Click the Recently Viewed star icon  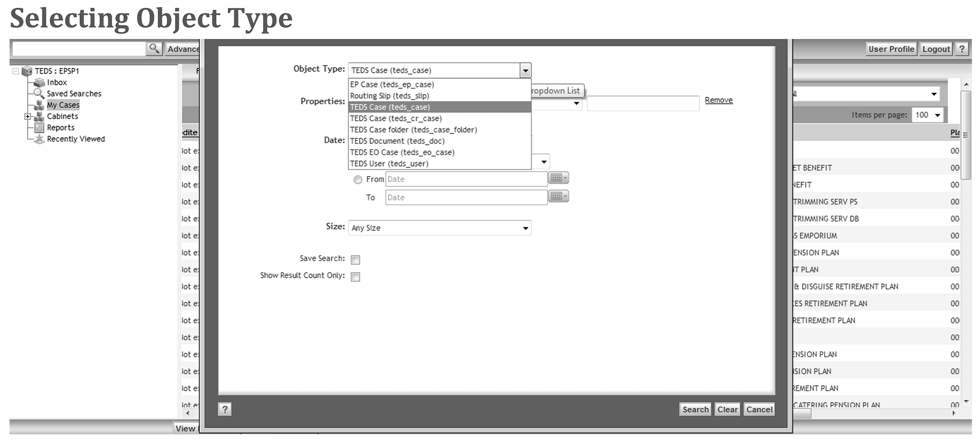pos(39,139)
